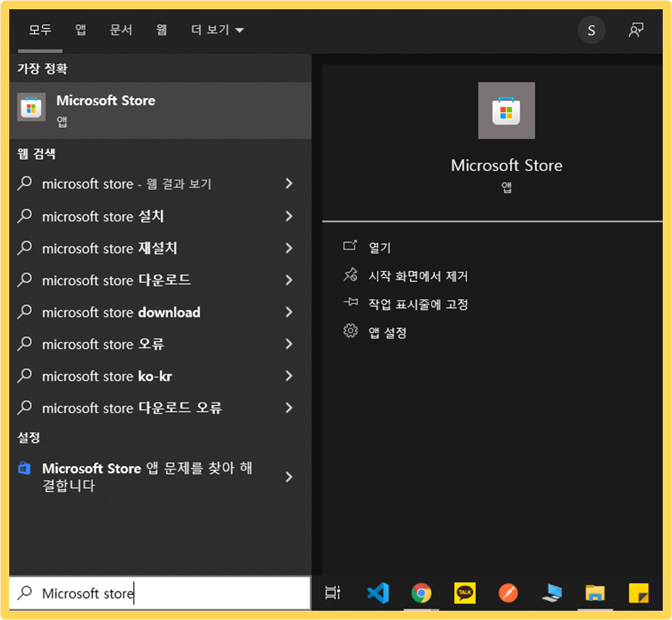The width and height of the screenshot is (672, 620).
Task: Click search icon beside 'microsoft store 재설치'
Action: tap(25, 248)
